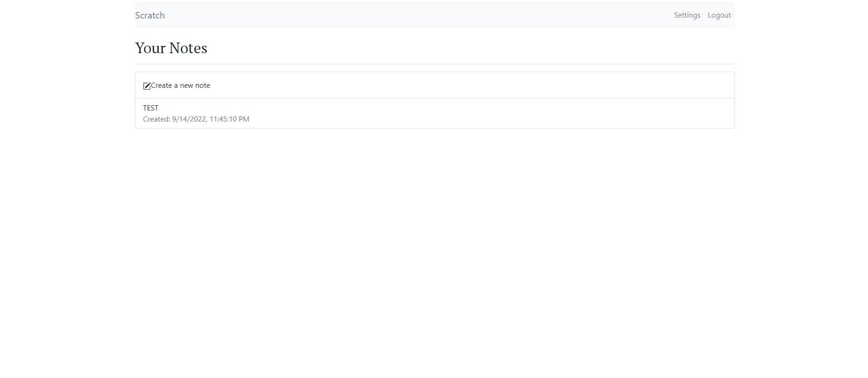Click the 'Create a new note' text
Image resolution: width=868 pixels, height=378 pixels.
(180, 85)
